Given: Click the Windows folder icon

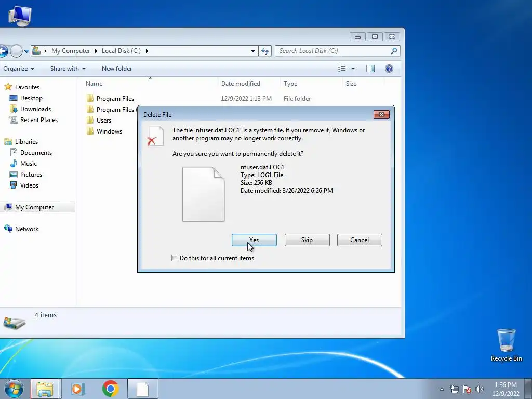Looking at the screenshot, I should (x=90, y=131).
